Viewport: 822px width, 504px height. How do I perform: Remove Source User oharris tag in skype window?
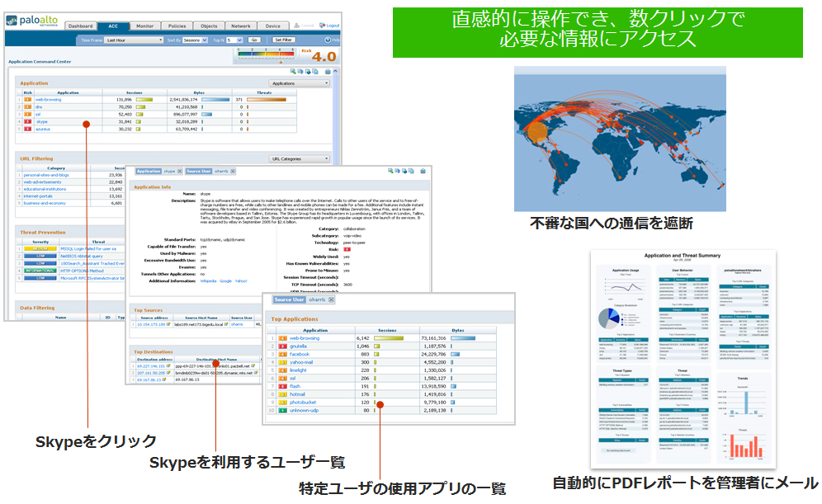233,172
